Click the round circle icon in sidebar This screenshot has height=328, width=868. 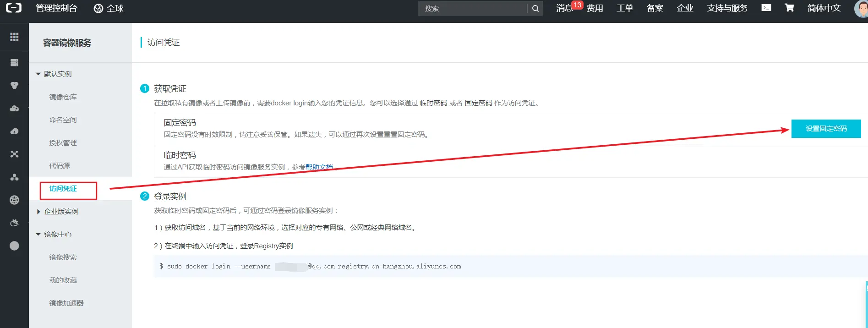click(x=14, y=246)
